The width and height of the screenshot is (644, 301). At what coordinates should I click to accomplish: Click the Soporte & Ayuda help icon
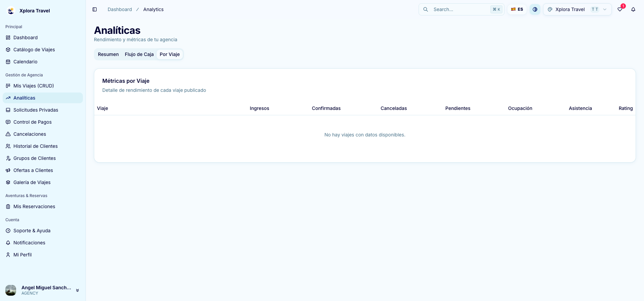point(8,231)
